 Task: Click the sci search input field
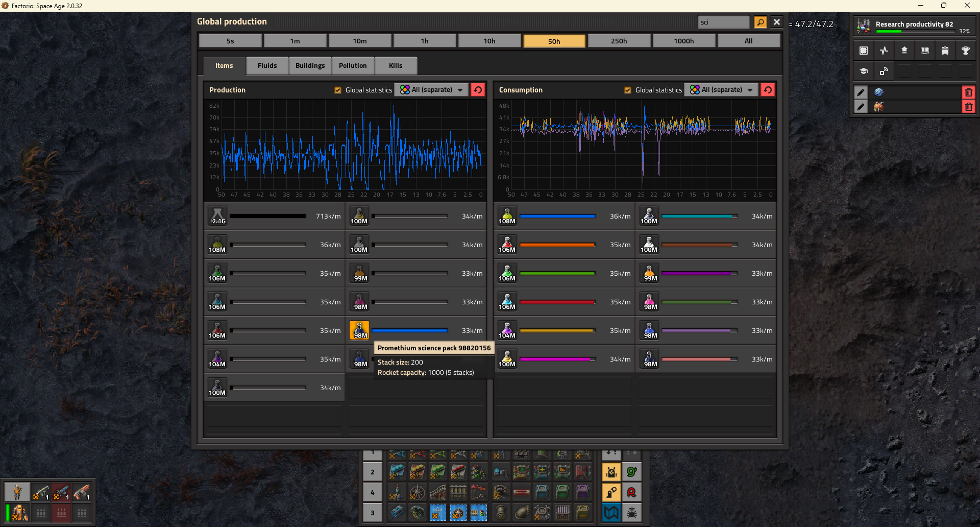pos(724,22)
